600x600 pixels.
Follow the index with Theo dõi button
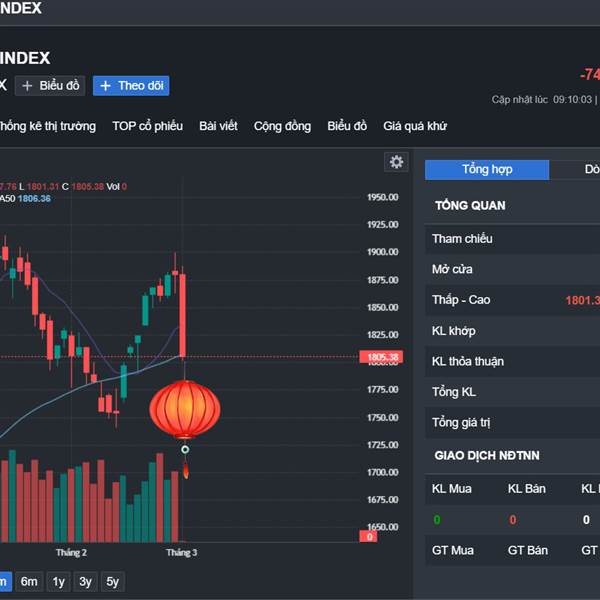tap(131, 86)
